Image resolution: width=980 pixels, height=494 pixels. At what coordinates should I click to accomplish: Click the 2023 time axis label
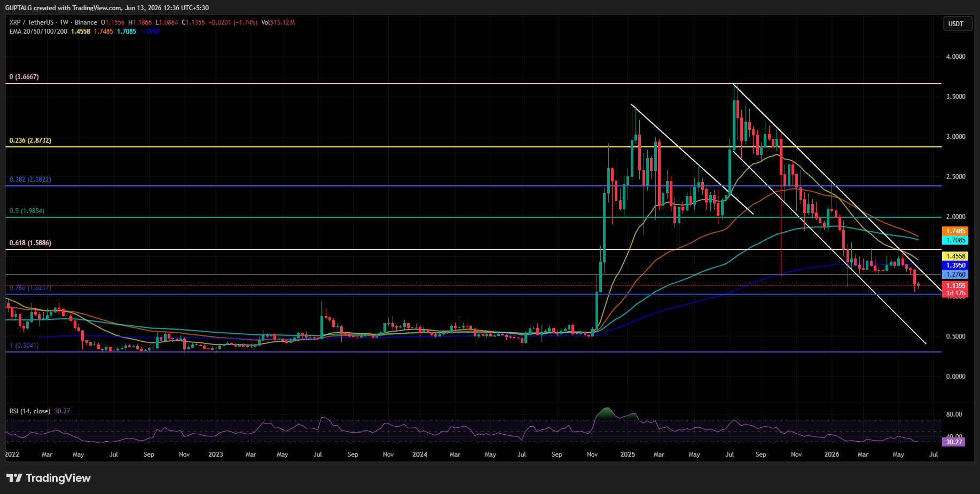pyautogui.click(x=216, y=454)
